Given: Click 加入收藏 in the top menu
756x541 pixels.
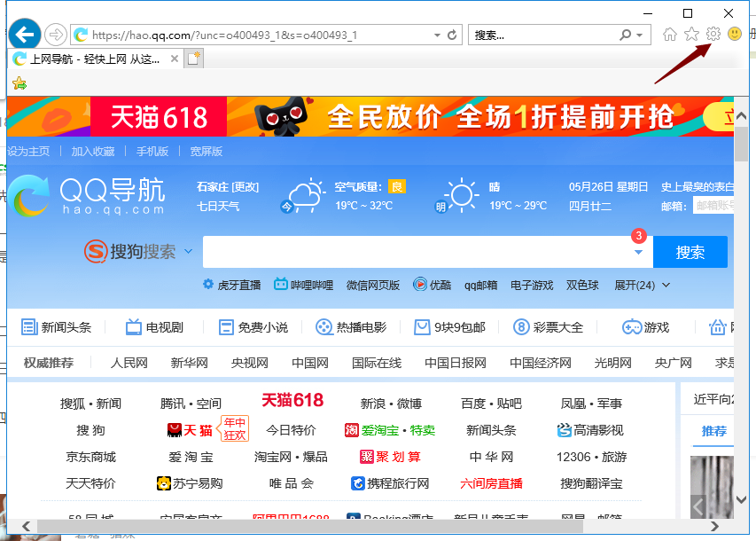Looking at the screenshot, I should click(x=93, y=152).
